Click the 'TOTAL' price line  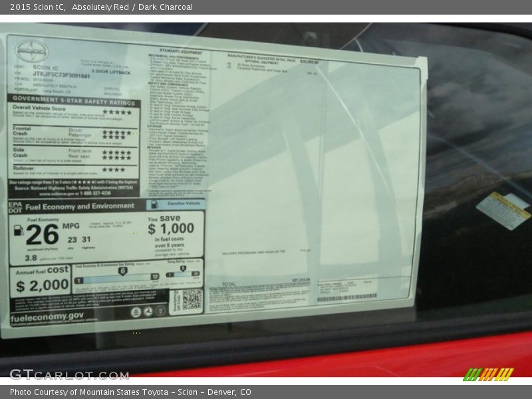229,284
